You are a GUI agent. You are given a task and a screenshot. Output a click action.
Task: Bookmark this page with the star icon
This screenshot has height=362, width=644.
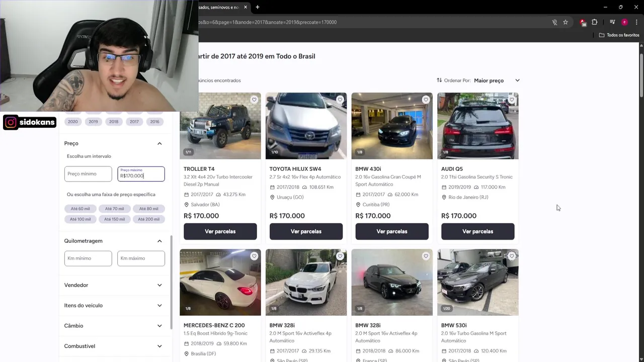click(x=566, y=22)
